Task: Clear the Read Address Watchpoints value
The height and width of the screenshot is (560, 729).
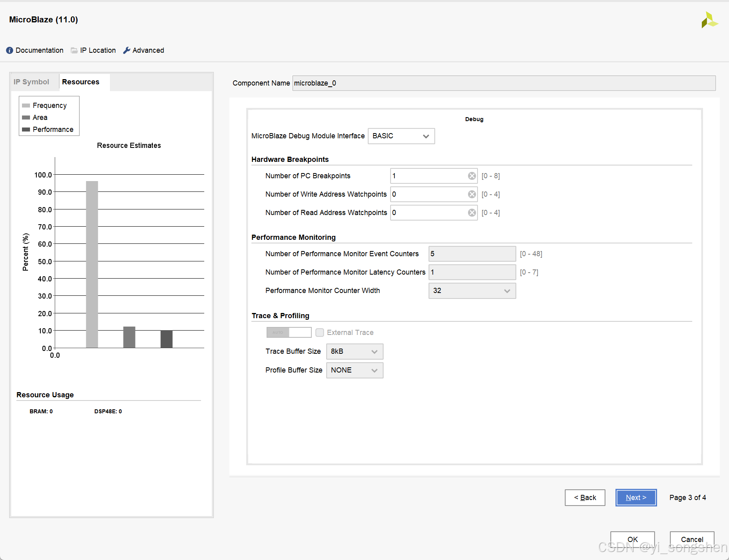Action: [x=472, y=213]
